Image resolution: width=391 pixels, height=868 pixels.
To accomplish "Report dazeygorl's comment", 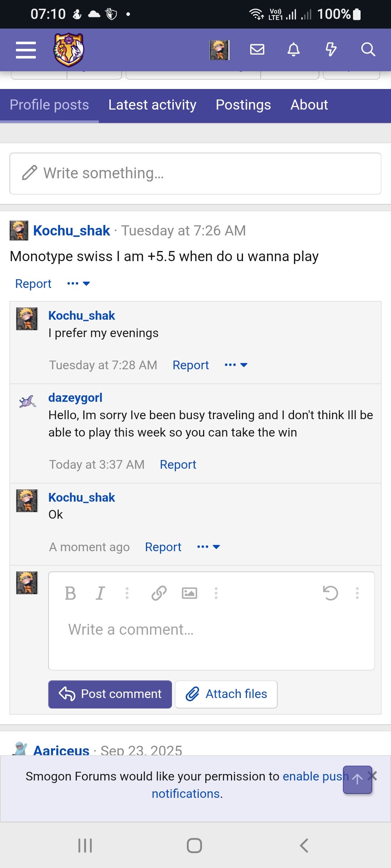I will [x=178, y=464].
